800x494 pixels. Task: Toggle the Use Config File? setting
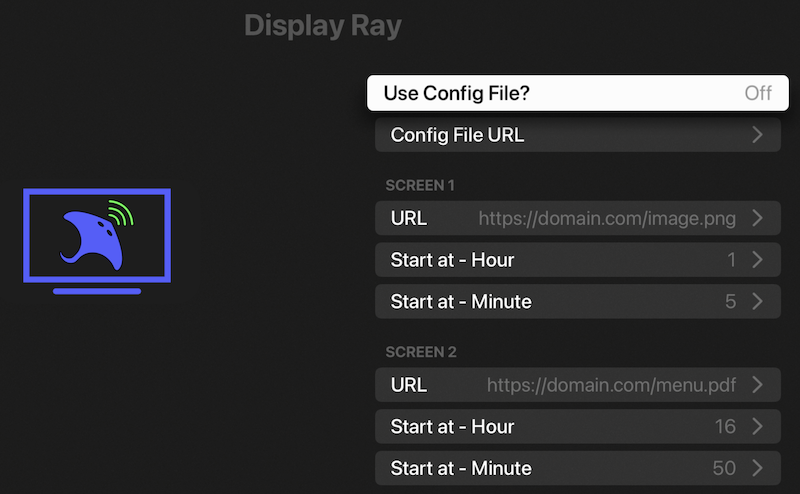(x=578, y=93)
